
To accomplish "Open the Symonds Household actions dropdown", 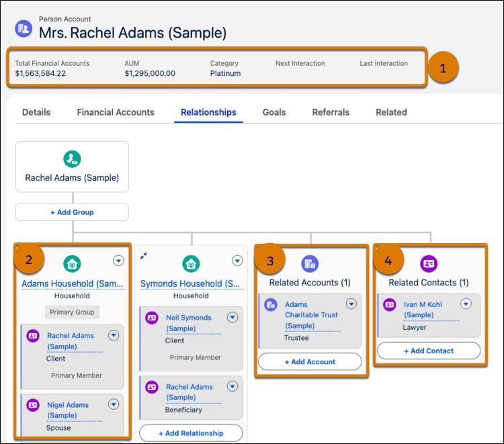I will coord(237,260).
